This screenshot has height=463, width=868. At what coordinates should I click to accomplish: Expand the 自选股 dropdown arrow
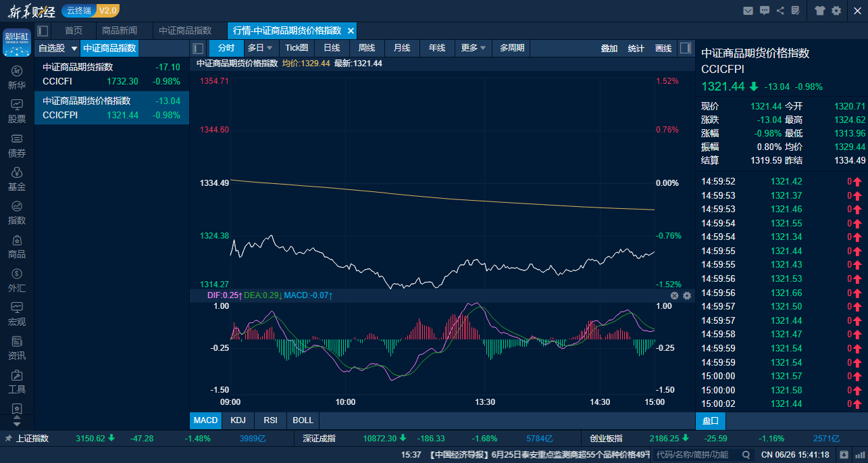[74, 49]
